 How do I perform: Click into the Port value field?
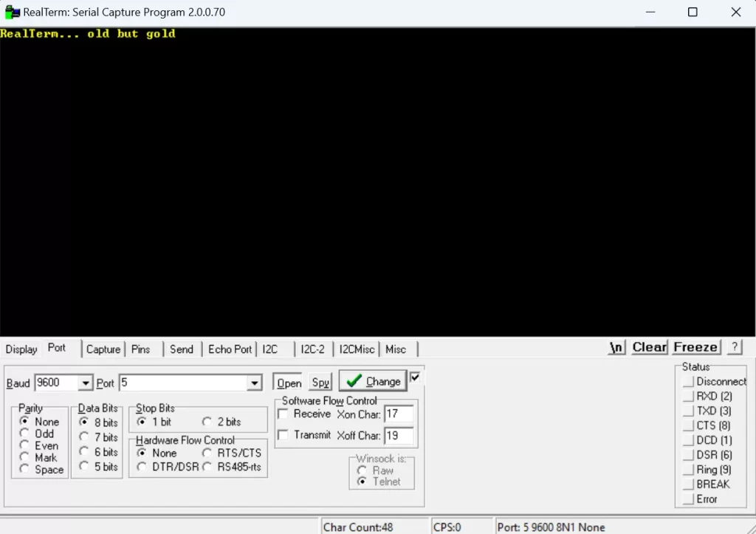coord(184,383)
